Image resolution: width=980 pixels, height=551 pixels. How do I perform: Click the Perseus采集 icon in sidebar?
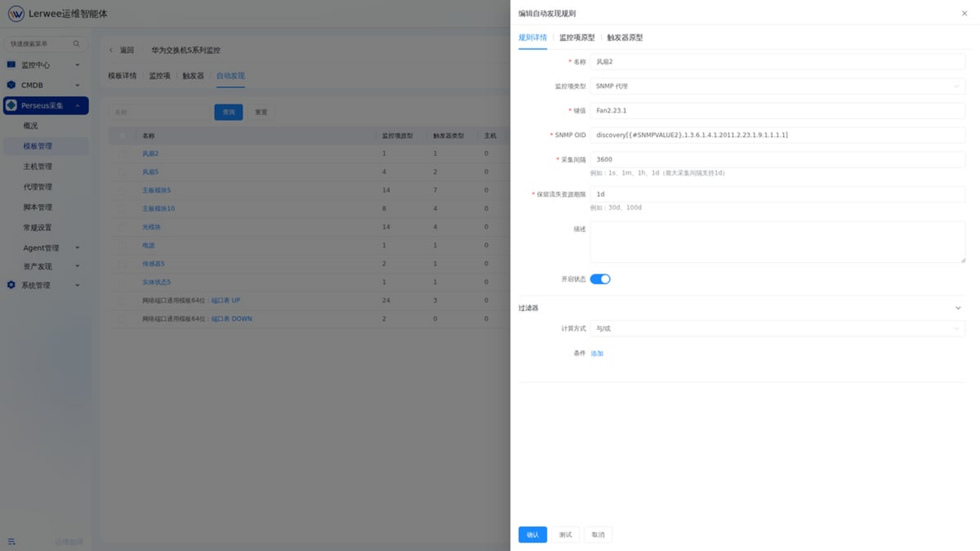point(11,106)
